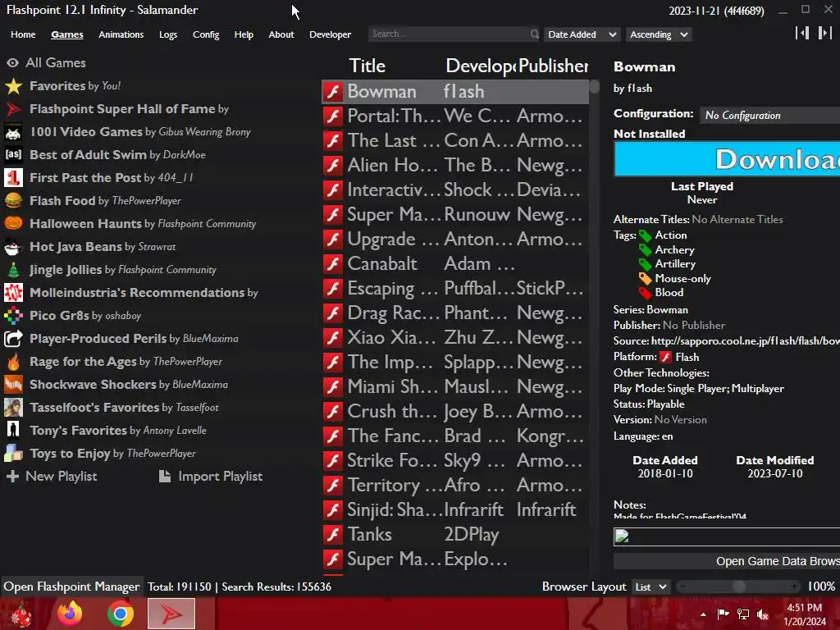
Task: Click the All Games eye icon
Action: tap(12, 62)
